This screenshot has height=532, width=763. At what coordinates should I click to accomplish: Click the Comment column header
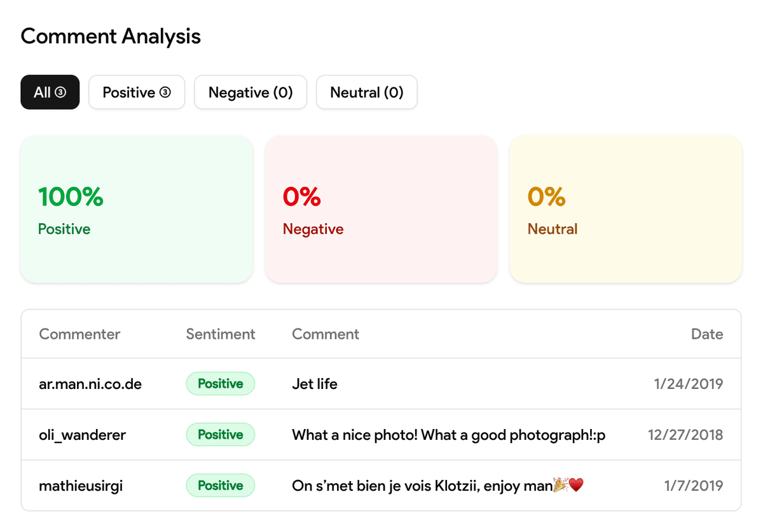pos(325,334)
